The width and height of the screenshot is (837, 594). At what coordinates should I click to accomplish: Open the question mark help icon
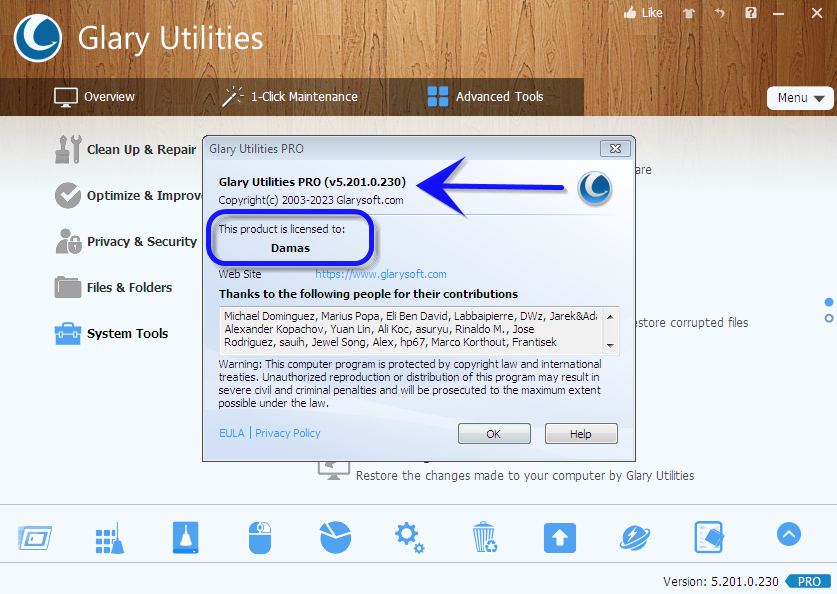pyautogui.click(x=751, y=13)
